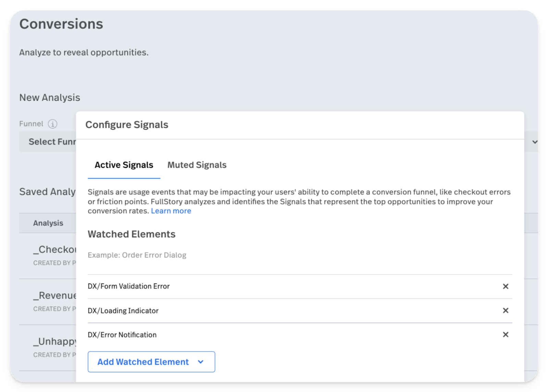Click the Watched Elements example input field
The height and width of the screenshot is (392, 548).
[300, 255]
